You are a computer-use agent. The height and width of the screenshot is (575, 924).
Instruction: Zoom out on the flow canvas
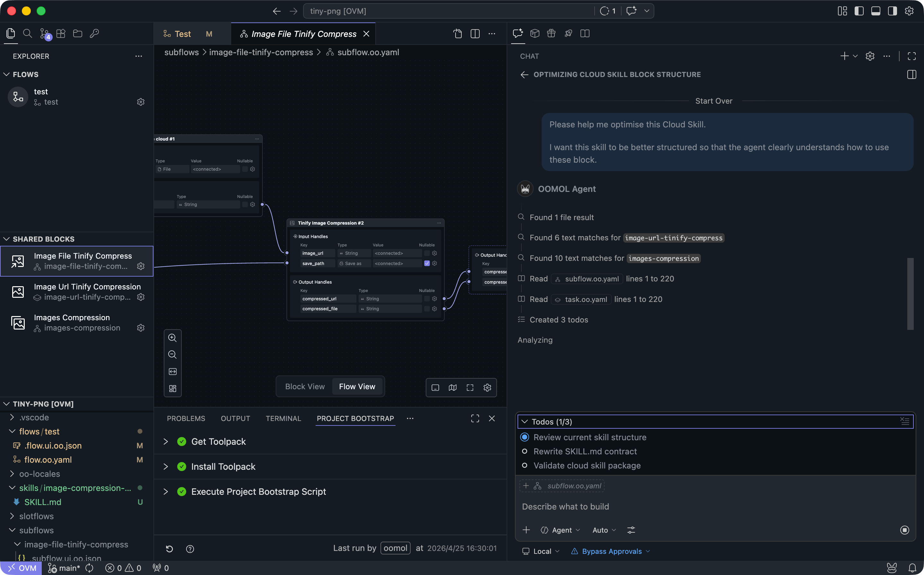tap(172, 355)
